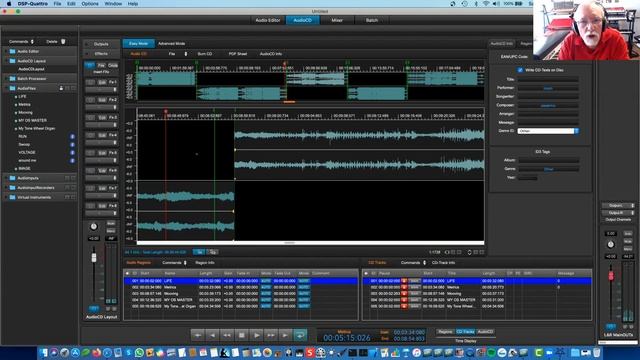Viewport: 640px width, 360px height.
Task: Click the Region Info button
Action: tap(205, 263)
